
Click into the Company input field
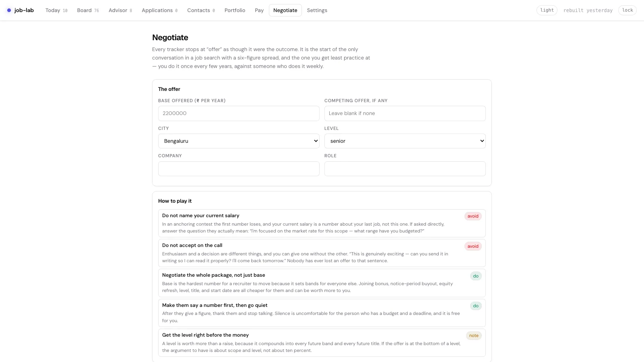point(239,169)
